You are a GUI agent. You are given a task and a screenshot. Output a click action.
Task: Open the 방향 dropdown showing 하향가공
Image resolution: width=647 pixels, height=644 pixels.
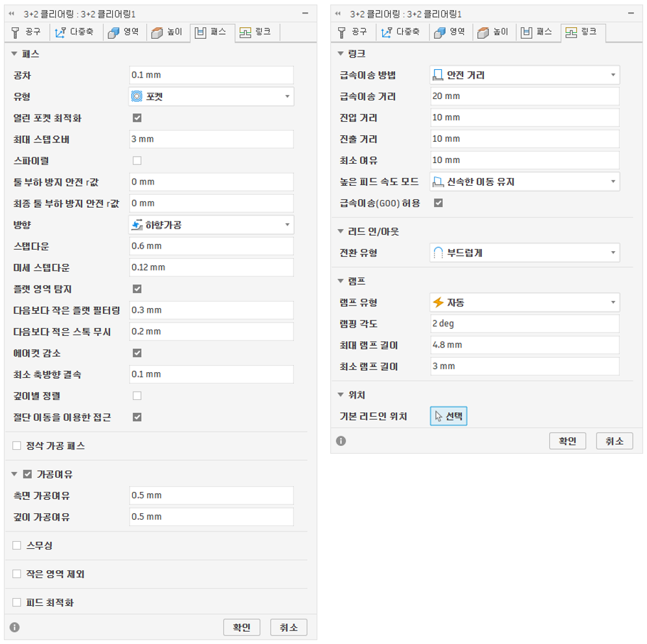(x=211, y=225)
